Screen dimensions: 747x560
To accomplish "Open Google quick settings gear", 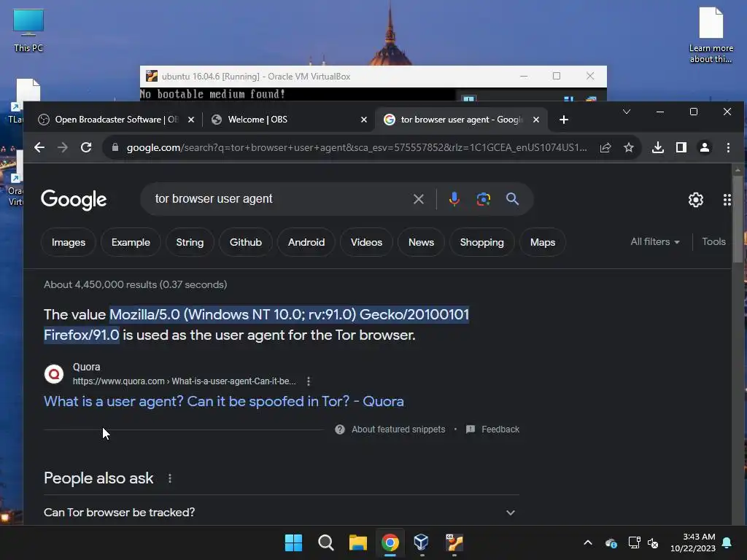I will point(695,200).
